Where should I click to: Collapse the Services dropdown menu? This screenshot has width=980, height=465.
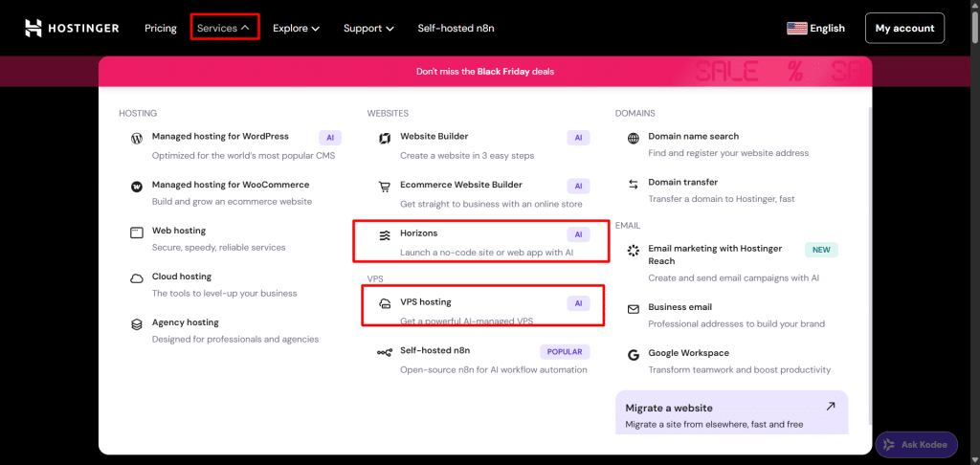[224, 28]
